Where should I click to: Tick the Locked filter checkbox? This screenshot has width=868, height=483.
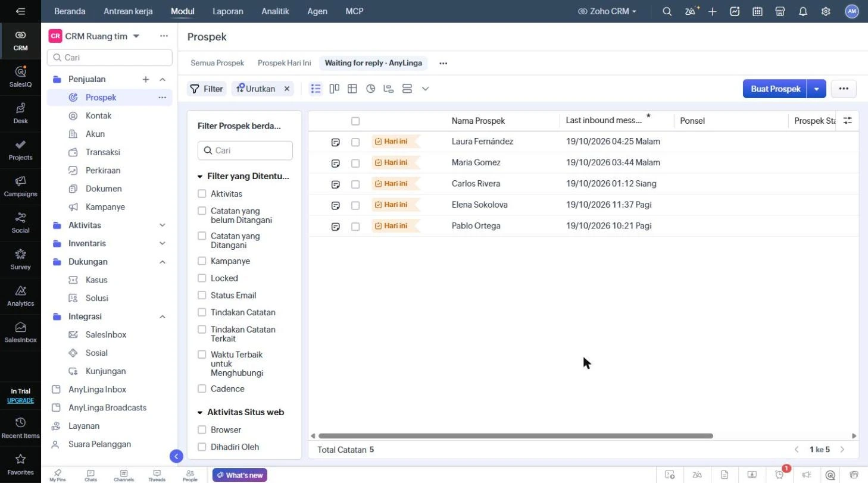[x=202, y=278]
